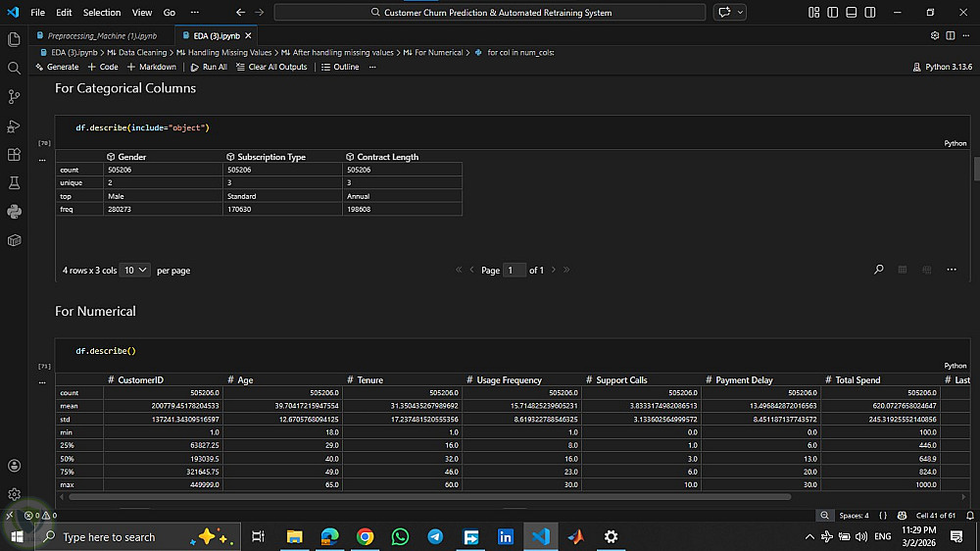980x551 pixels.
Task: Expand the Copilot chat dropdown arrow
Action: click(740, 13)
